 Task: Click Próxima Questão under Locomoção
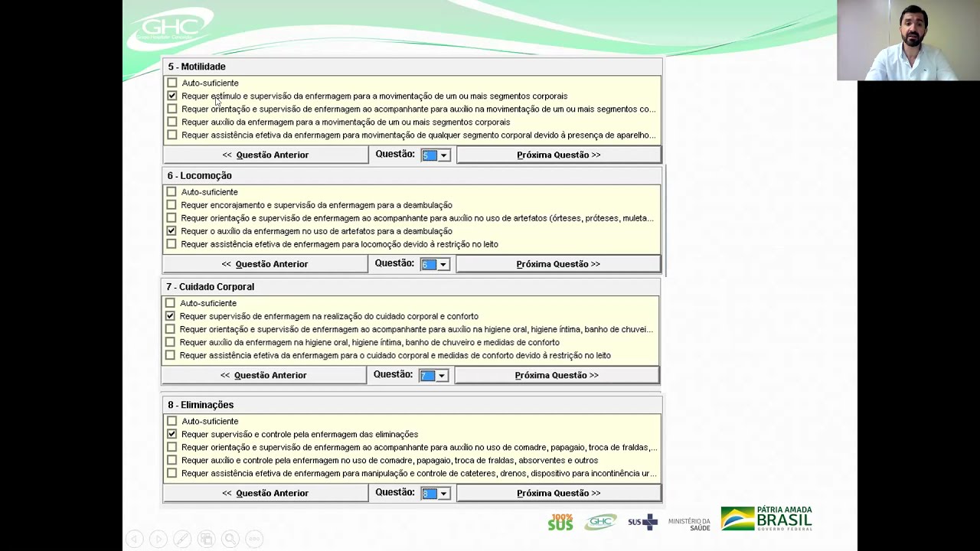(x=558, y=264)
